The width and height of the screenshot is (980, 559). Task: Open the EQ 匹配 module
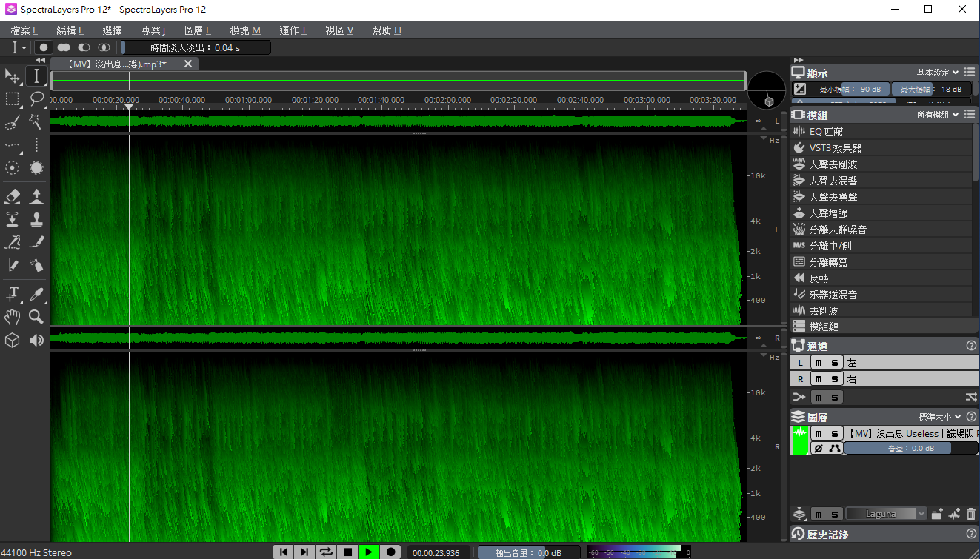coord(881,132)
